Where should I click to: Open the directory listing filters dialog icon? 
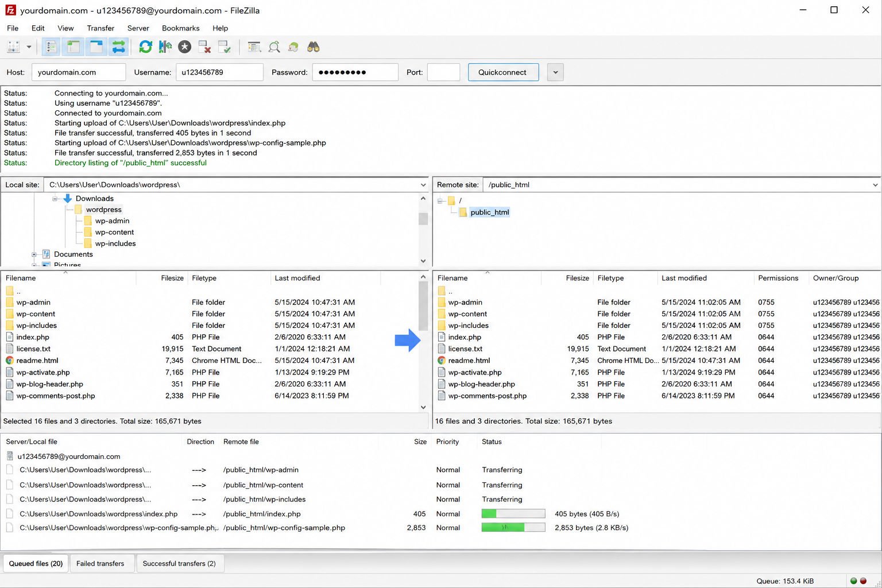pos(254,47)
